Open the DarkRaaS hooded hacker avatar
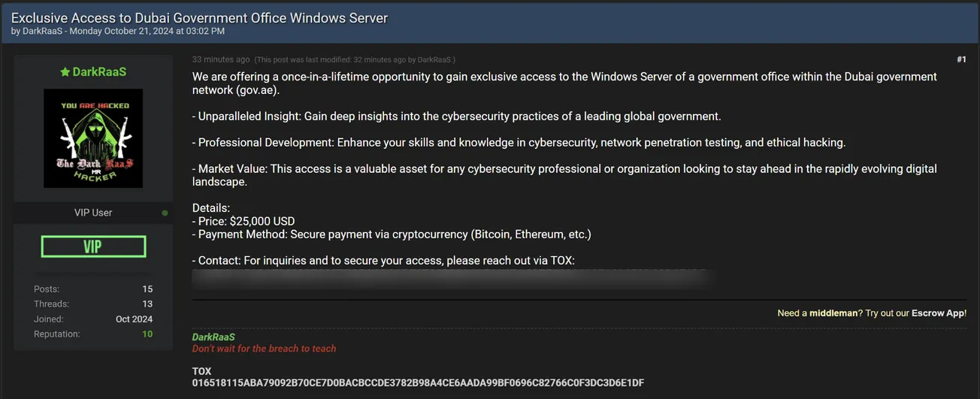980x399 pixels. tap(93, 138)
